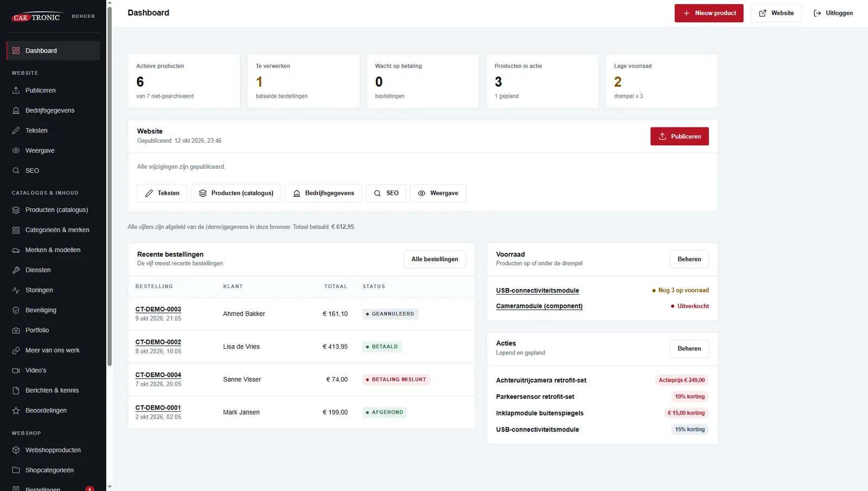
Task: Click the Dashboard grid icon in sidebar
Action: (x=16, y=50)
